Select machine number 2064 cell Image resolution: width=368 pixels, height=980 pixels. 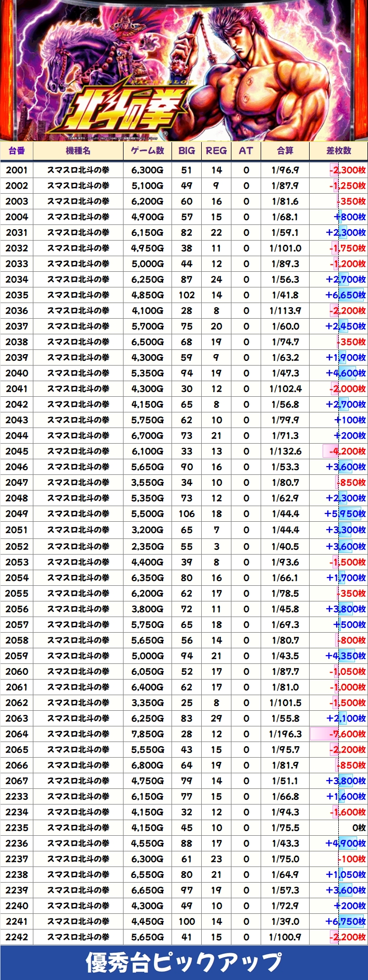(x=17, y=734)
